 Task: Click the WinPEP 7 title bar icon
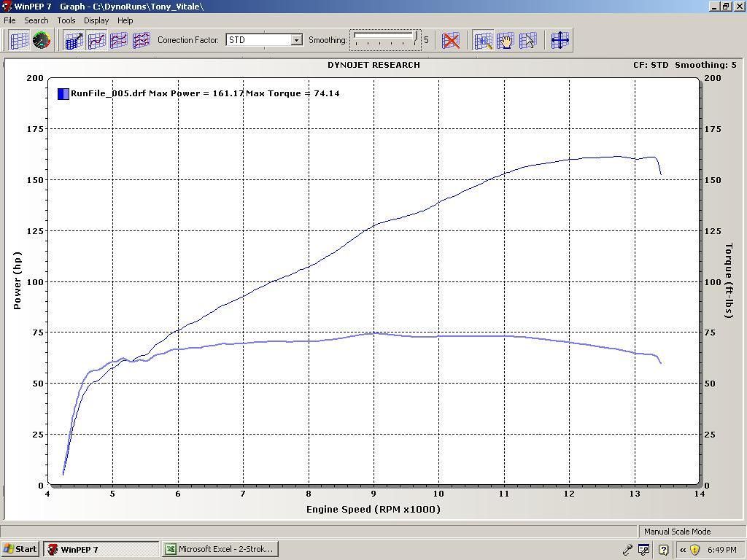tap(7, 6)
